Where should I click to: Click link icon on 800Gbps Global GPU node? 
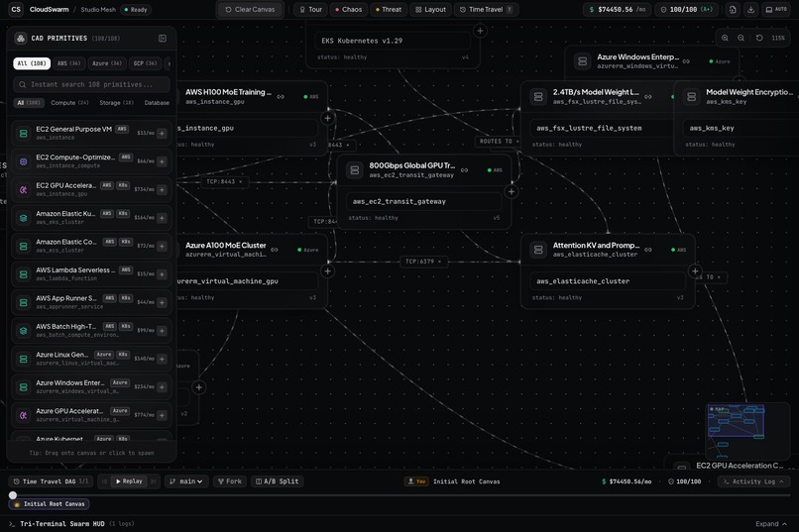pos(464,170)
